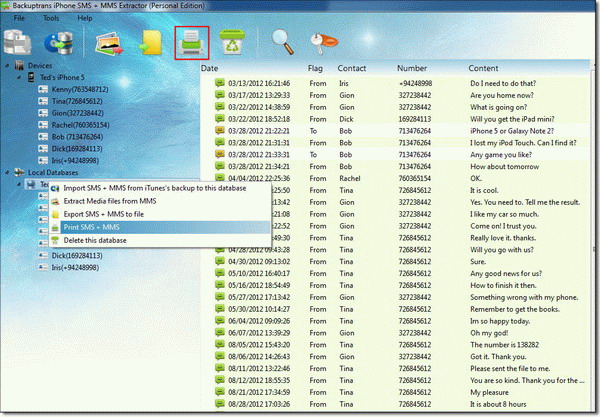Choose Extract Media files from MMS
The image size is (600, 417).
click(160, 201)
